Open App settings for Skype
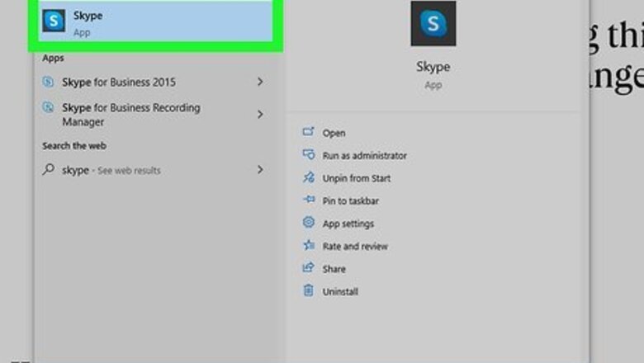Screen dimensions: 644x363 click(348, 224)
